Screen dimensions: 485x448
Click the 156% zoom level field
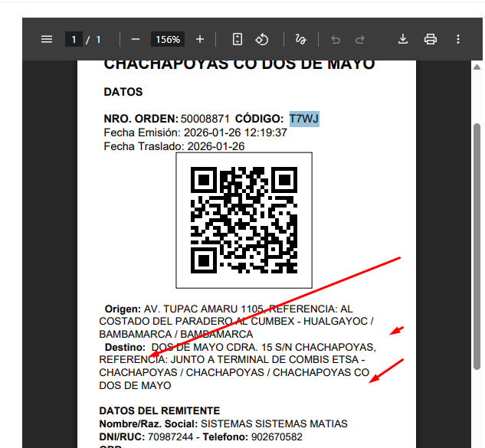pos(167,39)
